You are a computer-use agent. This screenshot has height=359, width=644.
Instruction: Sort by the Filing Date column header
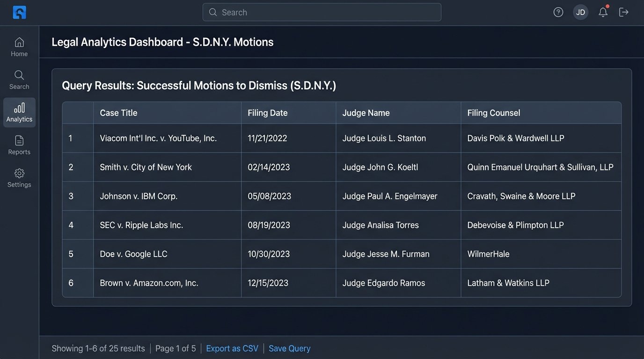(268, 113)
